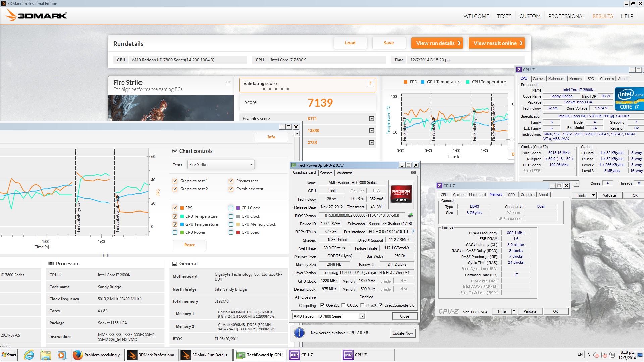Click the Fire Strike benchmark thumbnail image
644x362 pixels.
tap(171, 108)
